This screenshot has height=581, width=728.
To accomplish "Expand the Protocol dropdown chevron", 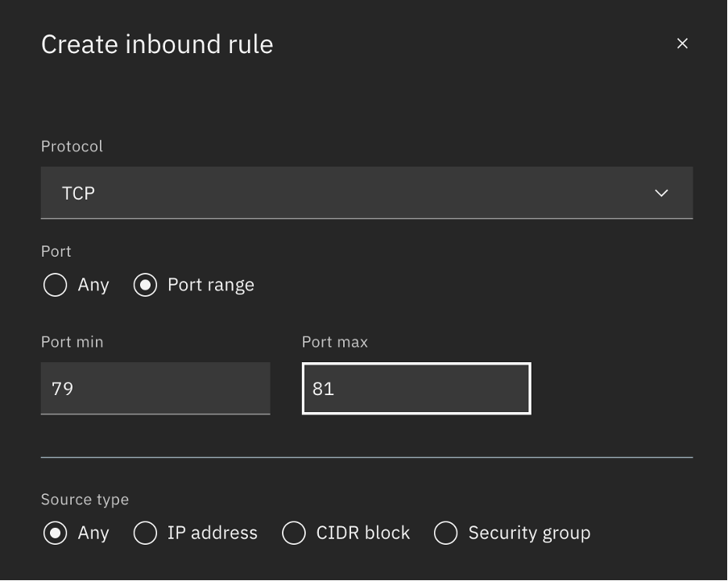I will tap(661, 193).
